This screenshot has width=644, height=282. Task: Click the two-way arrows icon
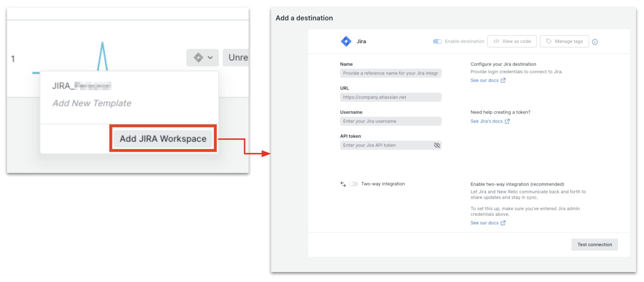coord(343,184)
